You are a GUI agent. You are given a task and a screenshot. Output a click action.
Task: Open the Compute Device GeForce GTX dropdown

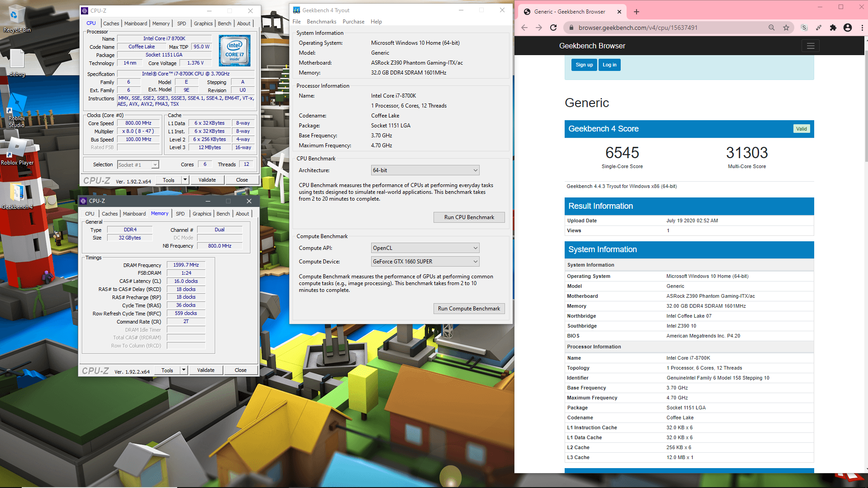[425, 262]
